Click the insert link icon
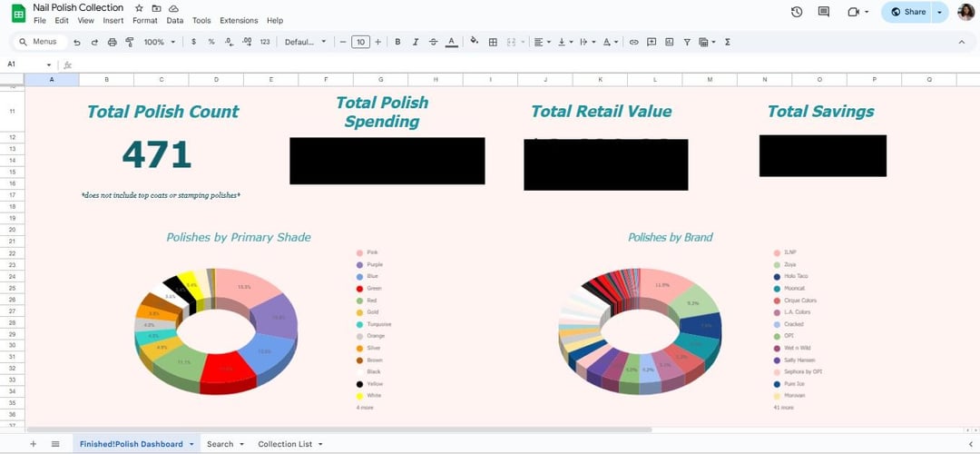 (634, 42)
